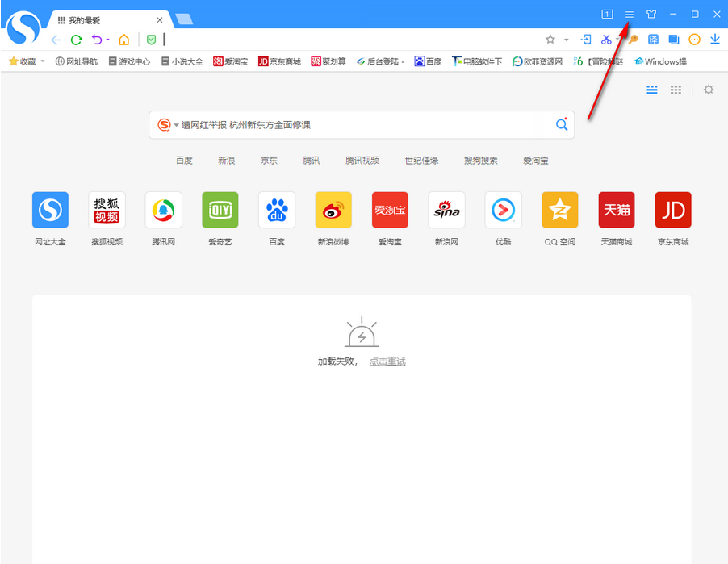Open 欧菲资源网 bookmark
Image resolution: width=728 pixels, height=564 pixels.
tap(538, 61)
